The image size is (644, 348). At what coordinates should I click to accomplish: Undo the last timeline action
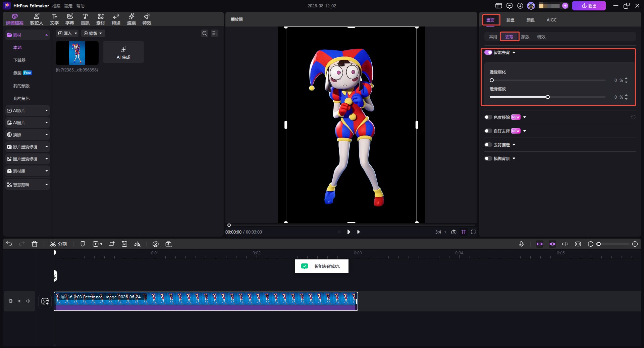9,244
